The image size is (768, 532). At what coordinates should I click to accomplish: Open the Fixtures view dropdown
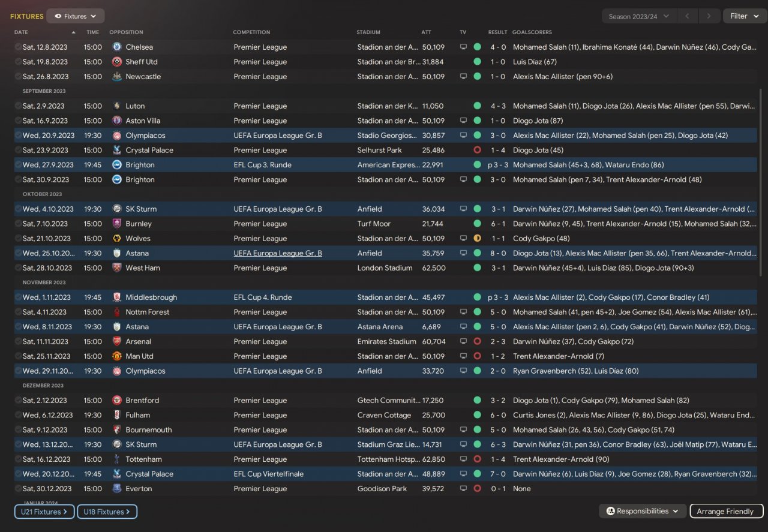(x=76, y=16)
